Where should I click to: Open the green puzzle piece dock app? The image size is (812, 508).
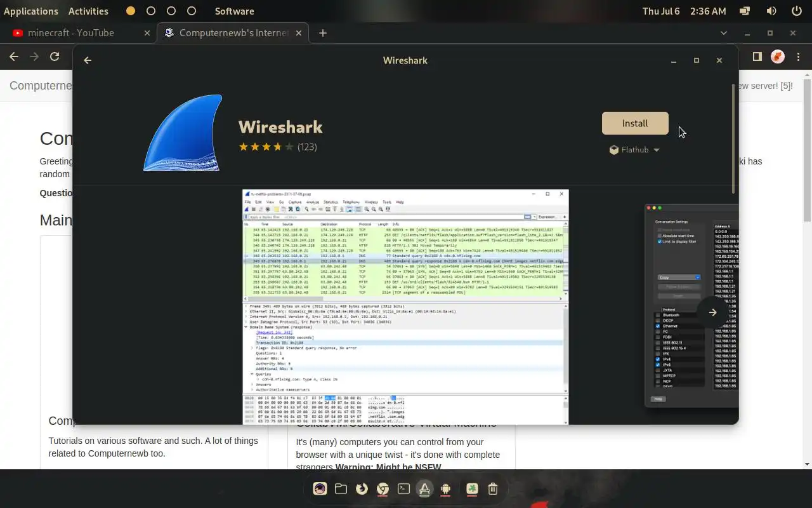pos(472,488)
